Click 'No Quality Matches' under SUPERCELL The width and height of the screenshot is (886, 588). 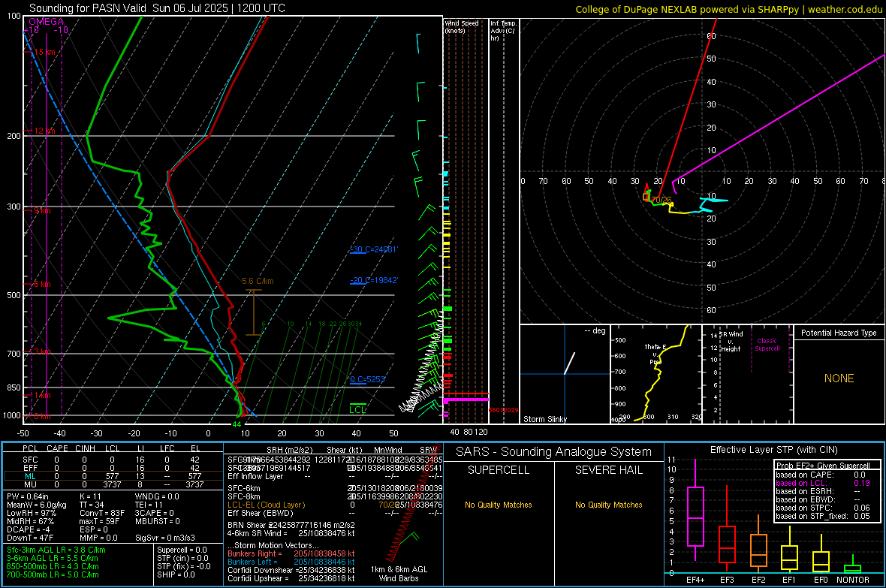(x=499, y=505)
